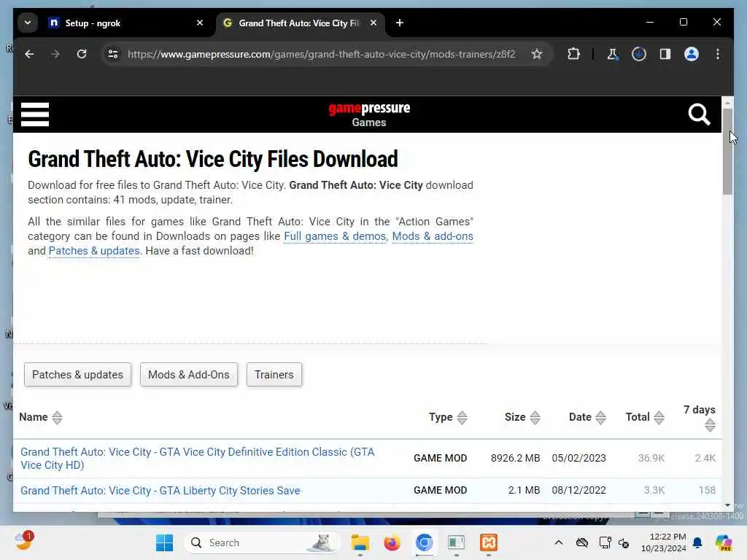Open the gamepressure hamburger menu
The image size is (747, 560).
coord(35,114)
